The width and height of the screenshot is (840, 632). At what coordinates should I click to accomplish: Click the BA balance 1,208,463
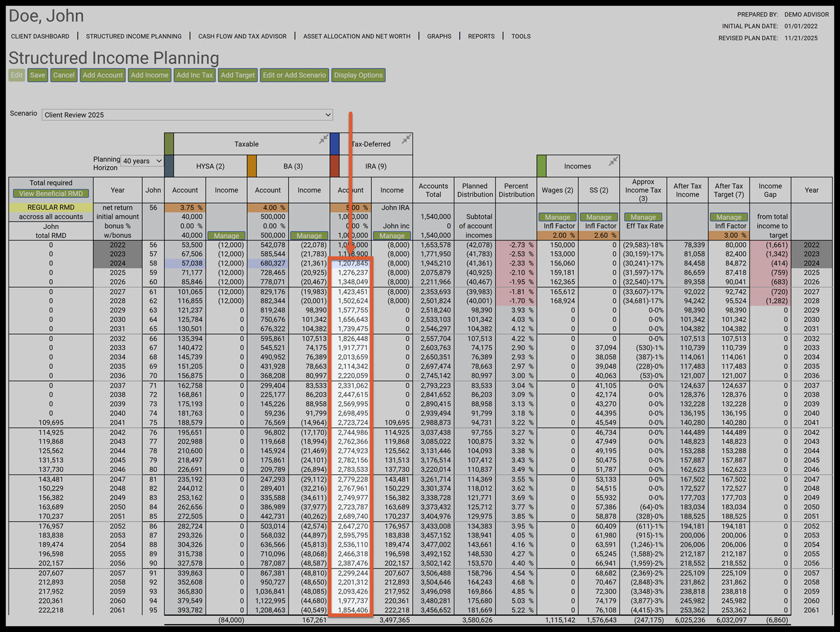tap(268, 610)
